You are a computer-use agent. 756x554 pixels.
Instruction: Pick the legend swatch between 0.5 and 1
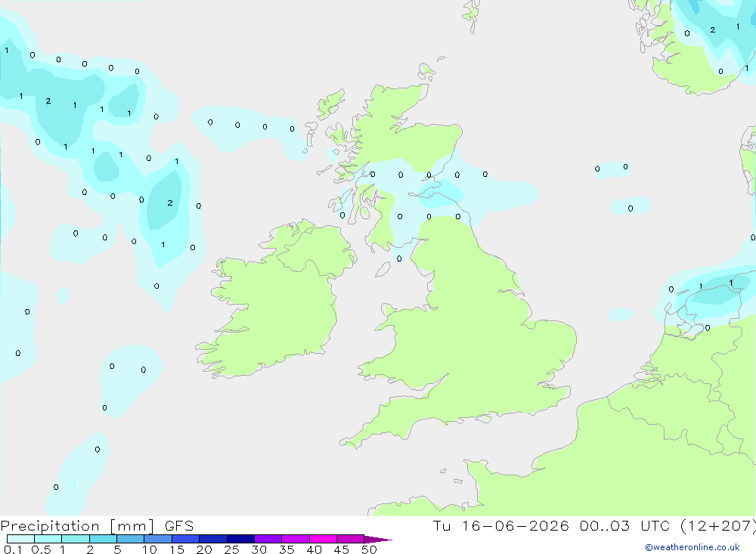tap(48, 539)
